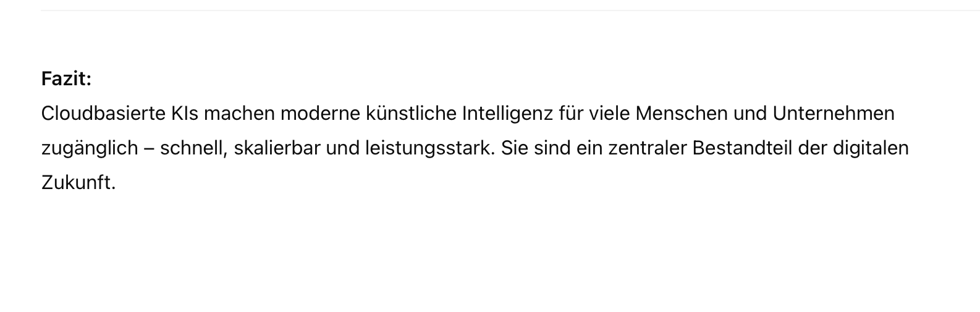Click the word 'schnell'
The width and height of the screenshot is (980, 312).
point(194,148)
